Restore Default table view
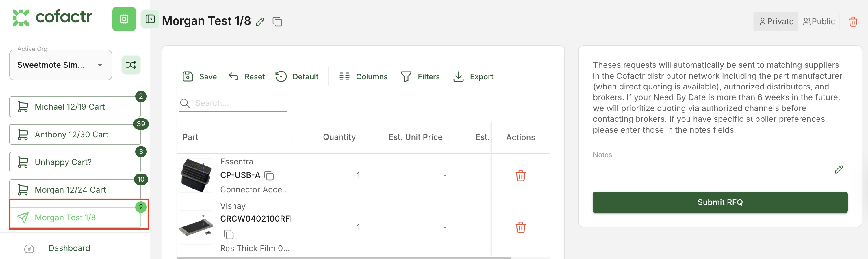868x259 pixels. pos(296,77)
